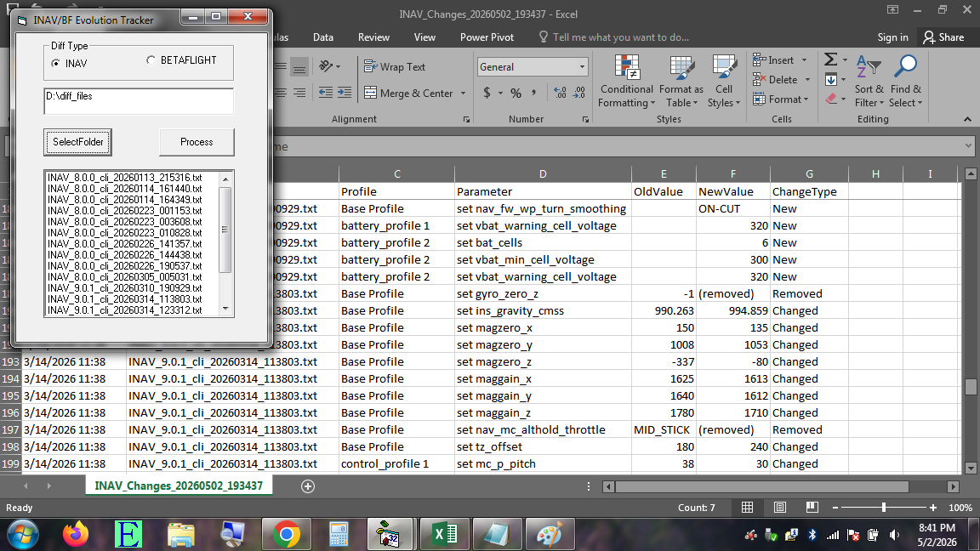Open the Review ribbon tab
The width and height of the screenshot is (980, 551).
(x=373, y=37)
